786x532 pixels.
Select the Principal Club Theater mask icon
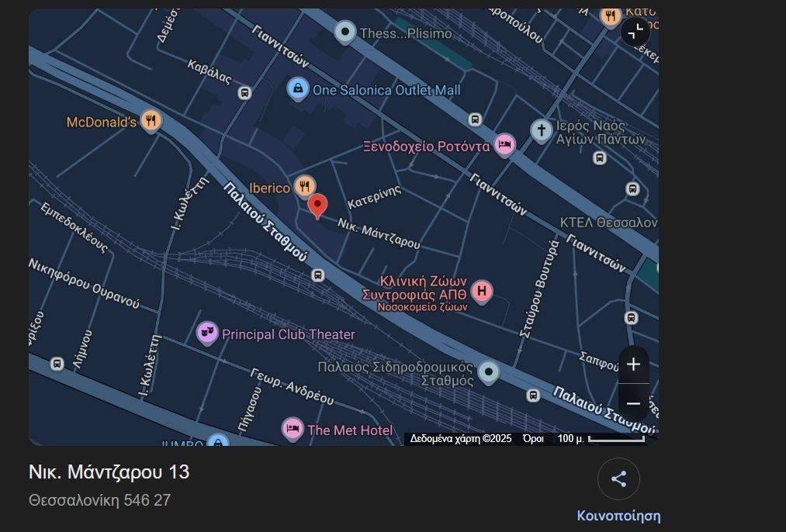[x=207, y=333]
